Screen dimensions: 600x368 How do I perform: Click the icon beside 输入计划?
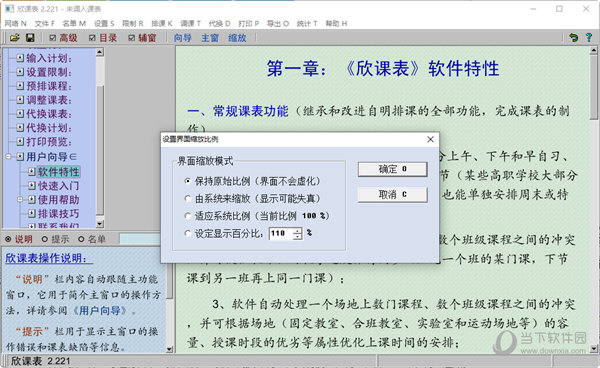coord(20,58)
